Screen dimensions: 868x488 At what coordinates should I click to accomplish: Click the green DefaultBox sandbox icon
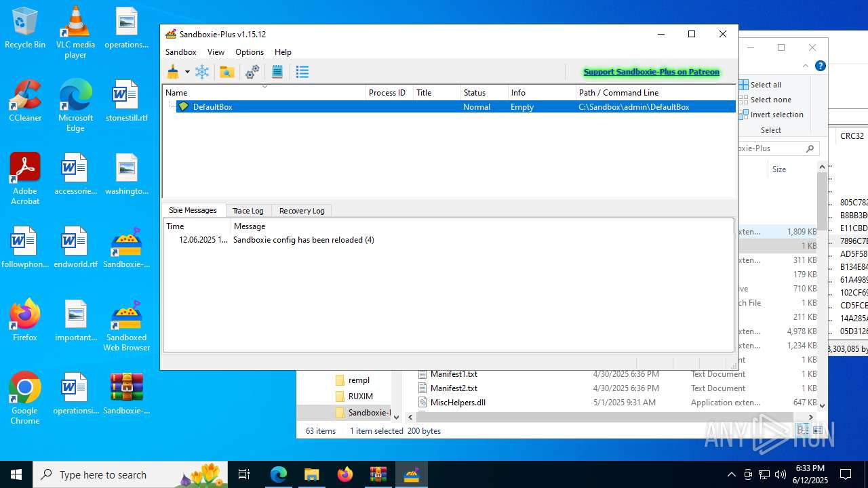(183, 107)
